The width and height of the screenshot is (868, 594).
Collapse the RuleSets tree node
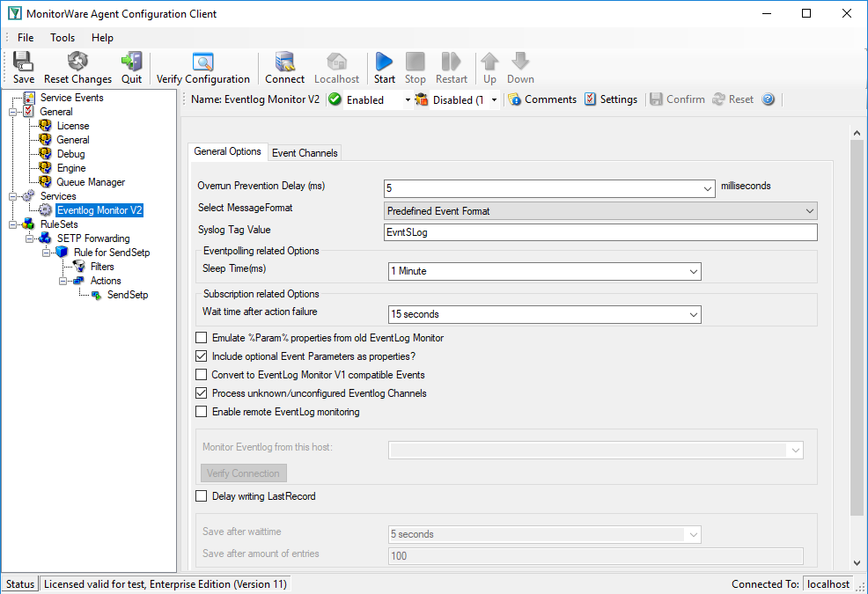[x=12, y=224]
